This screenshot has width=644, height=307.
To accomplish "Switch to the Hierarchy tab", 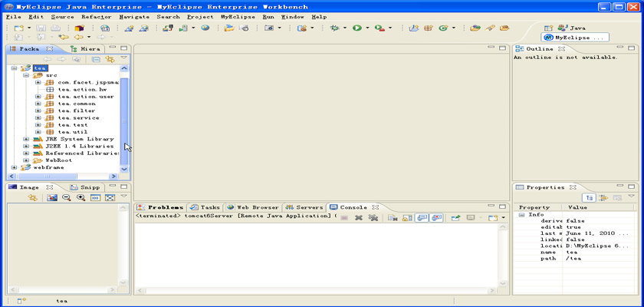I will point(85,48).
